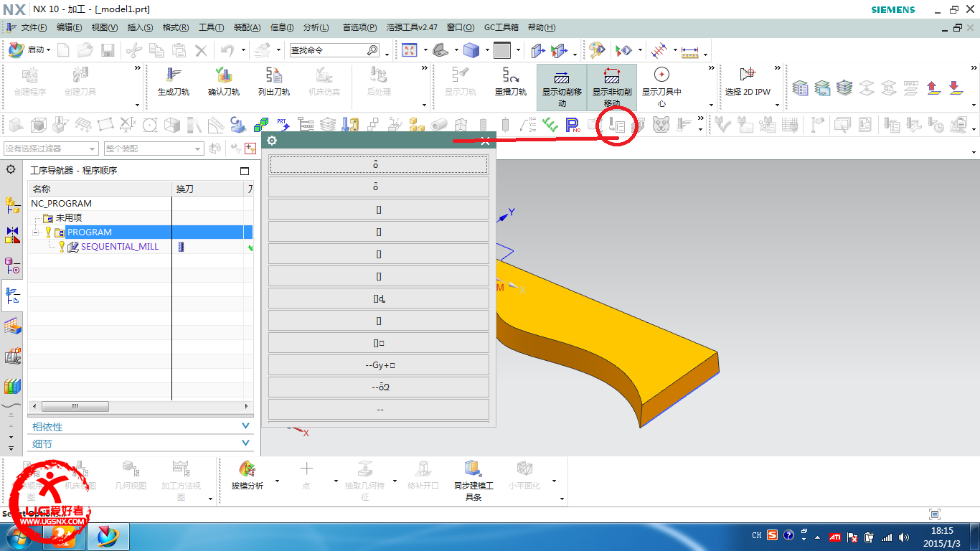This screenshot has height=551, width=980.
Task: Select the 未用项 unused items node
Action: 69,218
